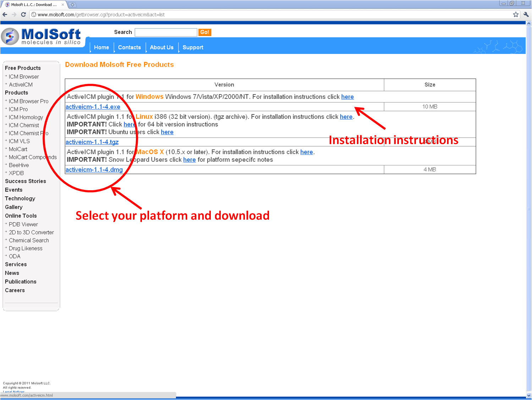This screenshot has height=400, width=532.
Task: Open MacOS X installation instructions 'here' link
Action: pyautogui.click(x=307, y=152)
